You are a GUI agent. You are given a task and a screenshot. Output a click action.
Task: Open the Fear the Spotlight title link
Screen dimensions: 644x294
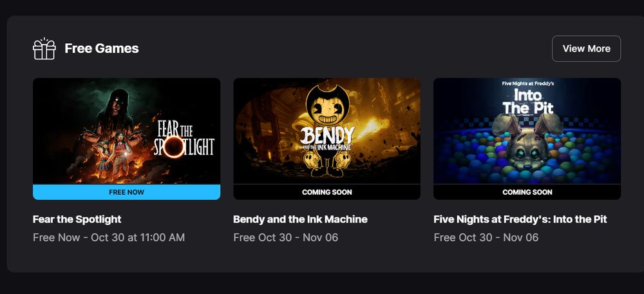[x=77, y=219]
